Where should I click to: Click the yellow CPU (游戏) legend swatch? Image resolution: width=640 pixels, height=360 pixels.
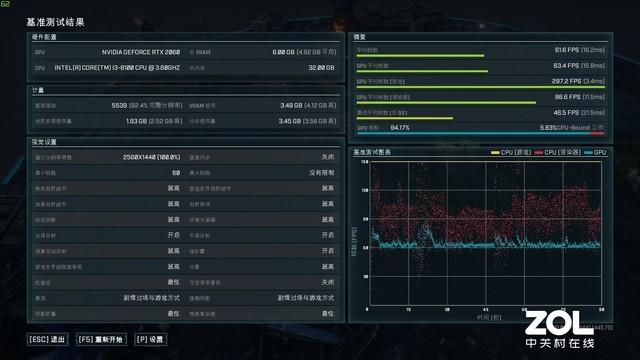pos(495,153)
